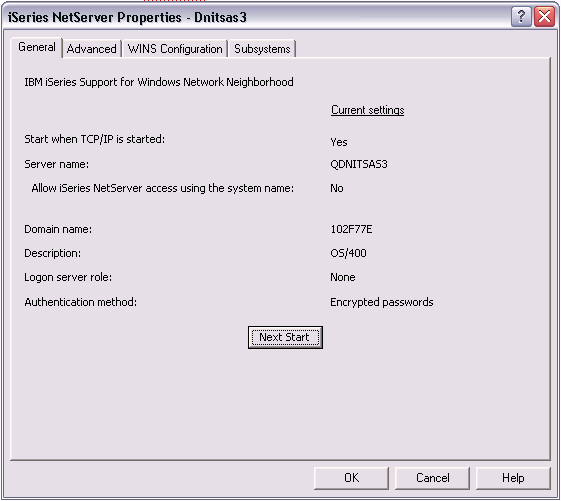
Task: Close the NetServer Properties window
Action: click(544, 16)
